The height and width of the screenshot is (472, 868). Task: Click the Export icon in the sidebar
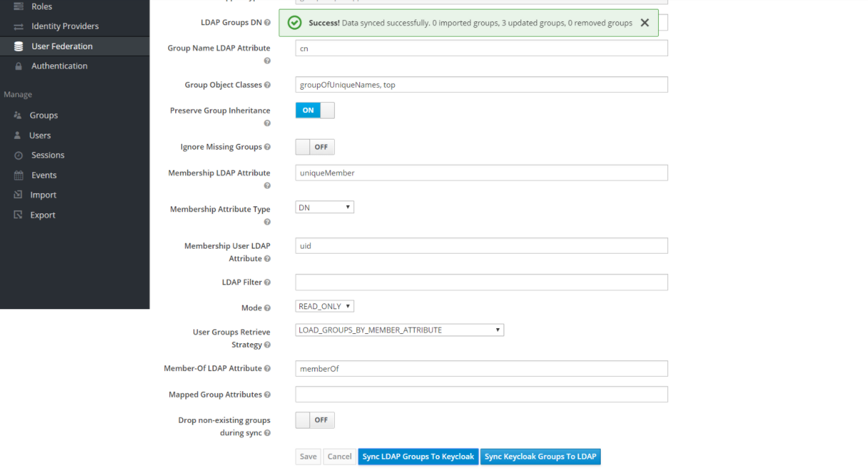(x=18, y=215)
